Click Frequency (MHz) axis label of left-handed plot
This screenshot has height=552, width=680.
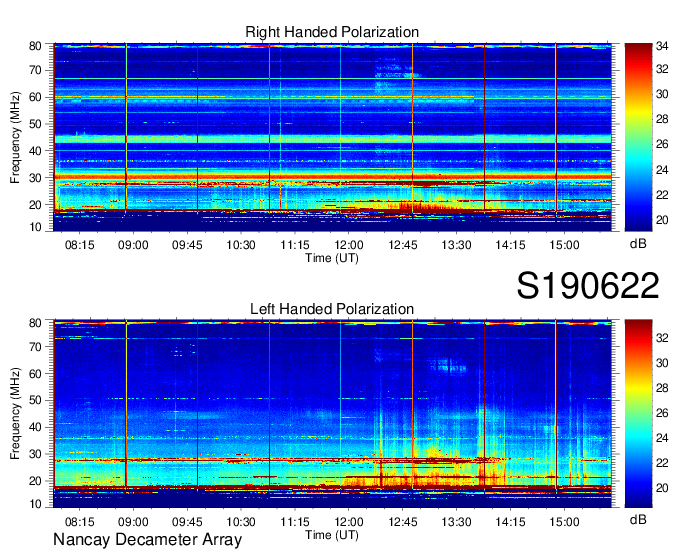click(15, 414)
